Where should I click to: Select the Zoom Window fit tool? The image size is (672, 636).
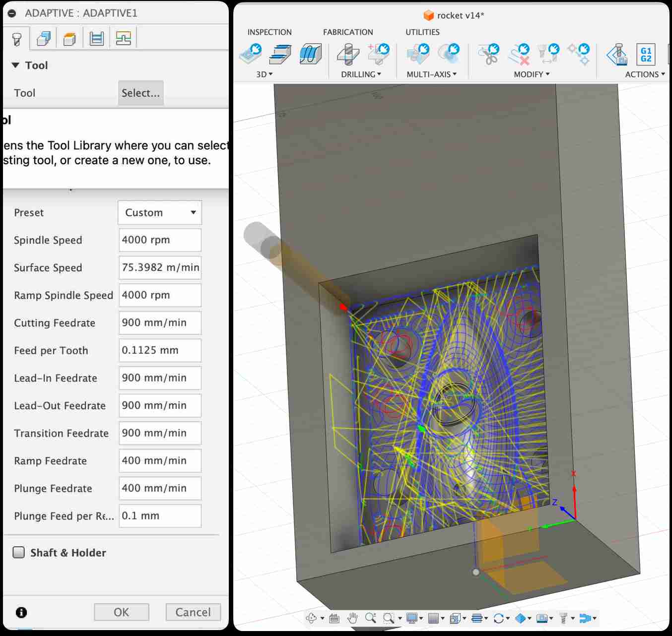pos(388,618)
